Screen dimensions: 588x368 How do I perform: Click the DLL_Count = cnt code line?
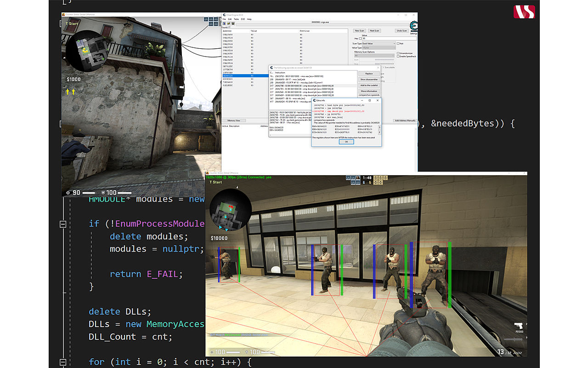[x=130, y=337]
